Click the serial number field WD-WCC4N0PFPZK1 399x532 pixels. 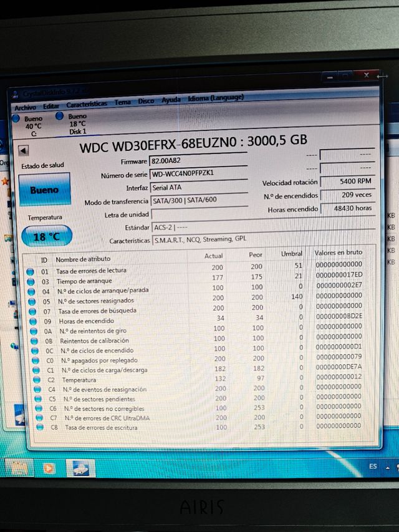tap(198, 173)
